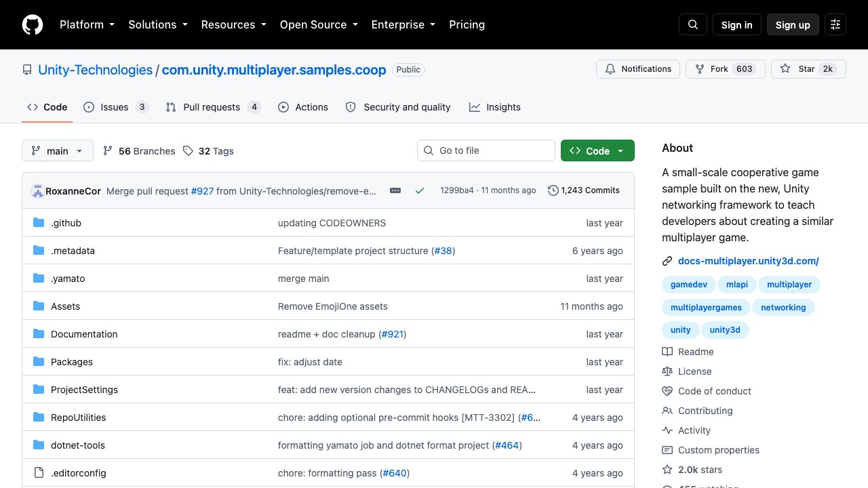The width and height of the screenshot is (868, 488).
Task: Click the Activity pulse icon
Action: 667,430
